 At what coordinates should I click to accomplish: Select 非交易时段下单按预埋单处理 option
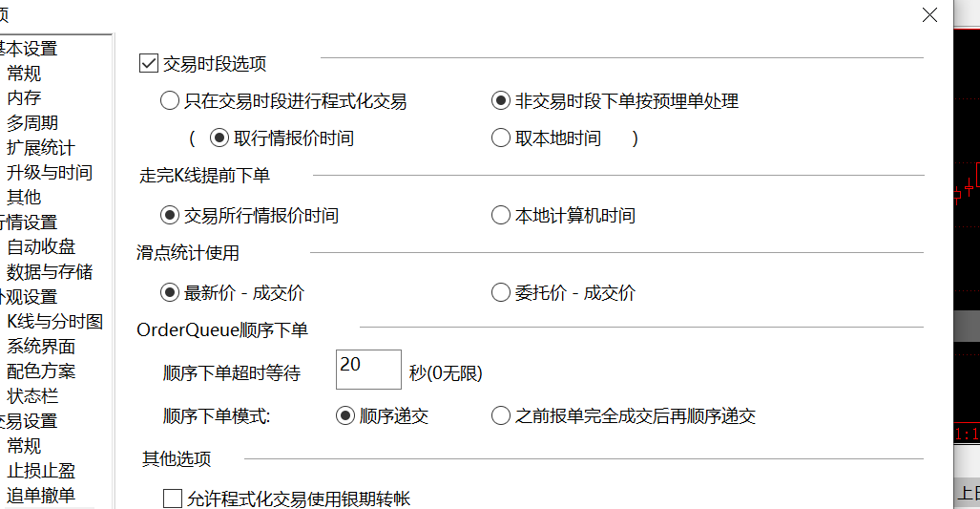(x=501, y=100)
